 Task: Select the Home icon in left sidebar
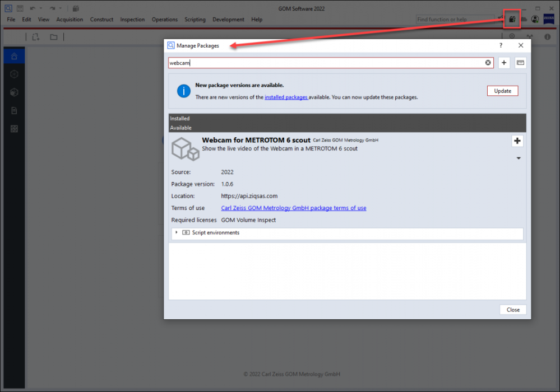pos(15,56)
